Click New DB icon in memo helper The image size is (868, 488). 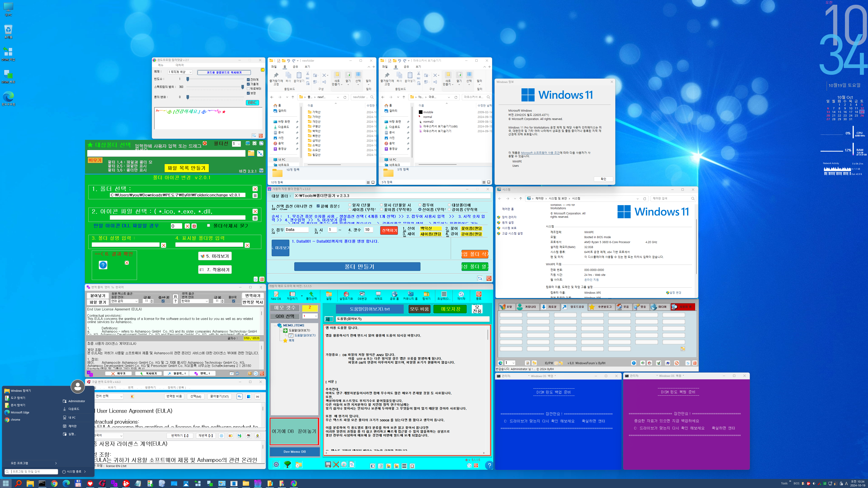pyautogui.click(x=276, y=295)
